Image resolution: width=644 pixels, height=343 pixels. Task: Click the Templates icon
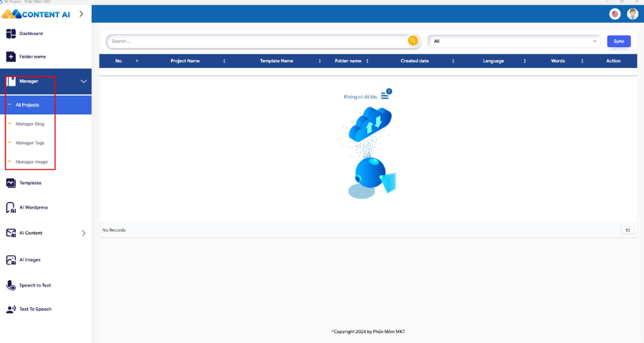pos(11,183)
